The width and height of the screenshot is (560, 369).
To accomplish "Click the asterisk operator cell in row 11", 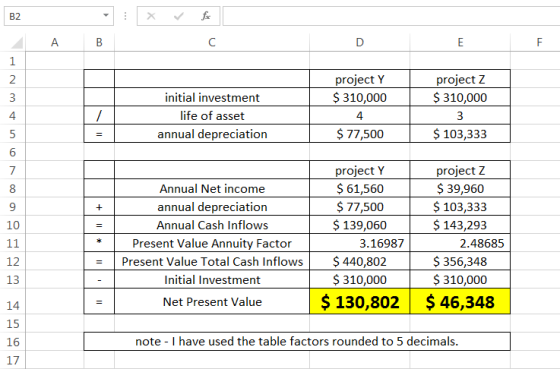I will [x=99, y=243].
